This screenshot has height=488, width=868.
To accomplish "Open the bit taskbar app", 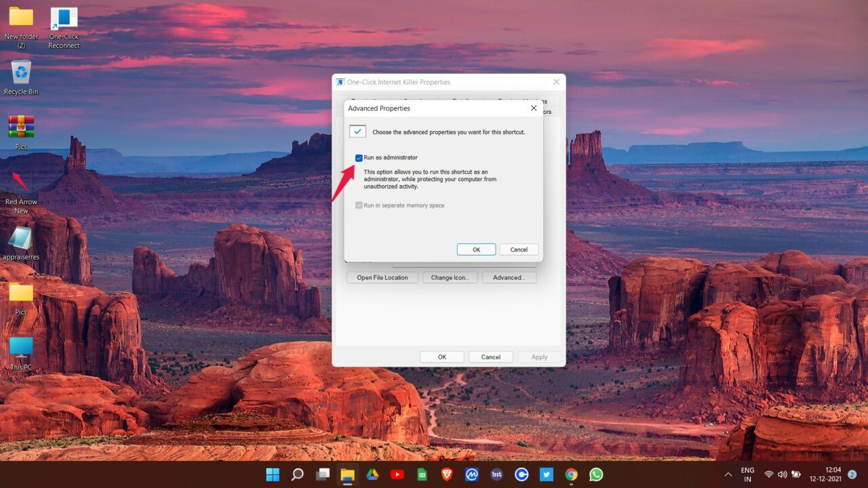I will coord(497,474).
